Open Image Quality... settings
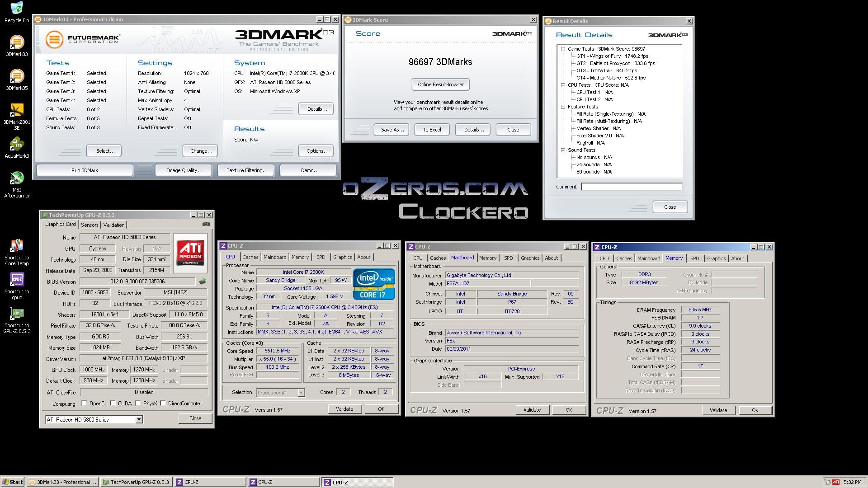868x488 pixels. (184, 170)
